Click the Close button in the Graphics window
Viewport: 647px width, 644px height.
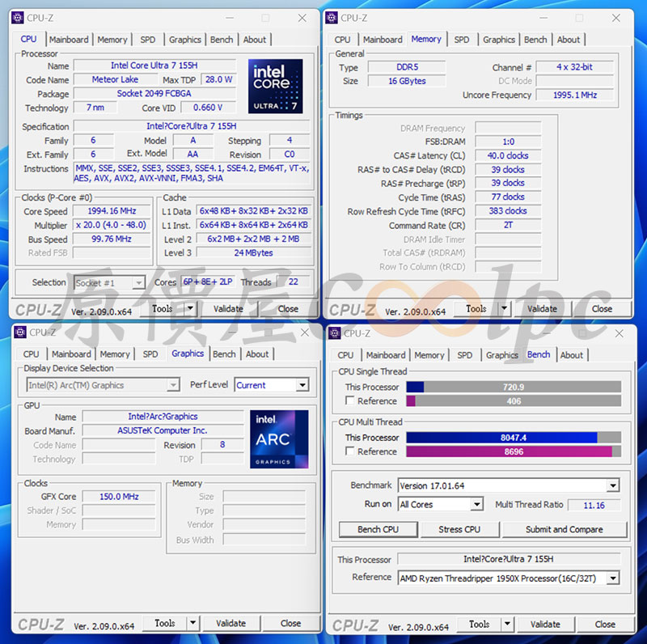click(x=290, y=623)
